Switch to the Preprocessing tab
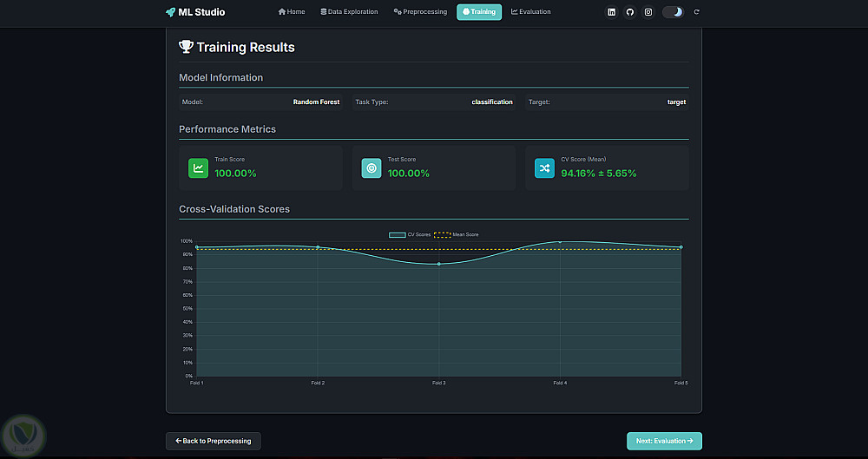The width and height of the screenshot is (868, 459). coord(420,12)
